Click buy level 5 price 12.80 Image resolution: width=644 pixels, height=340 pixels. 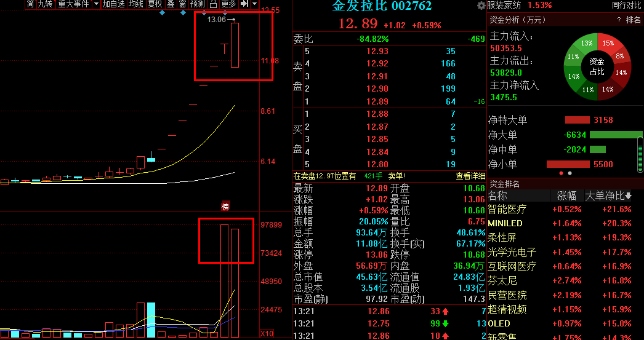point(377,164)
